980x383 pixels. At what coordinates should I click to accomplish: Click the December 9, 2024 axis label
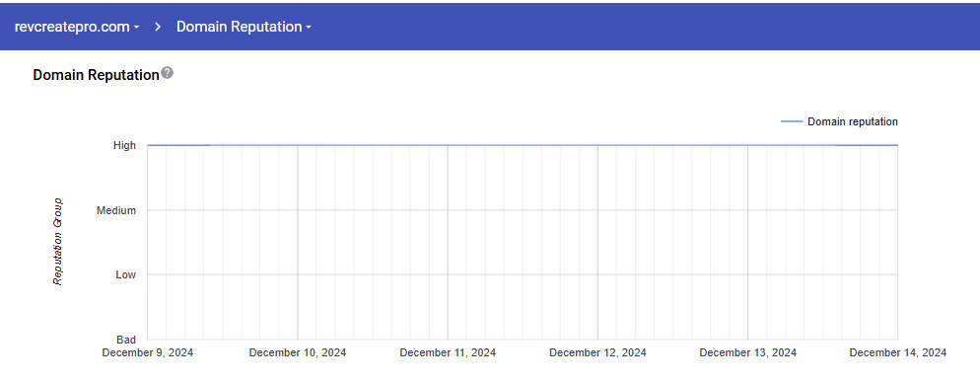tap(148, 353)
